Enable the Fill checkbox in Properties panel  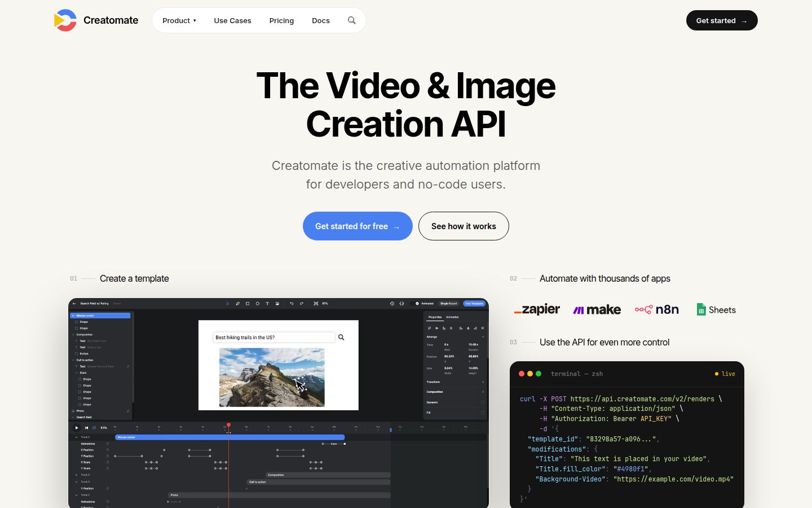tap(483, 413)
